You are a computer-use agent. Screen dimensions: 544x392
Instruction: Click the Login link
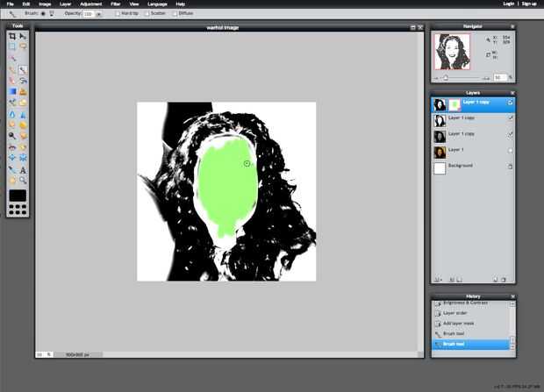(509, 4)
